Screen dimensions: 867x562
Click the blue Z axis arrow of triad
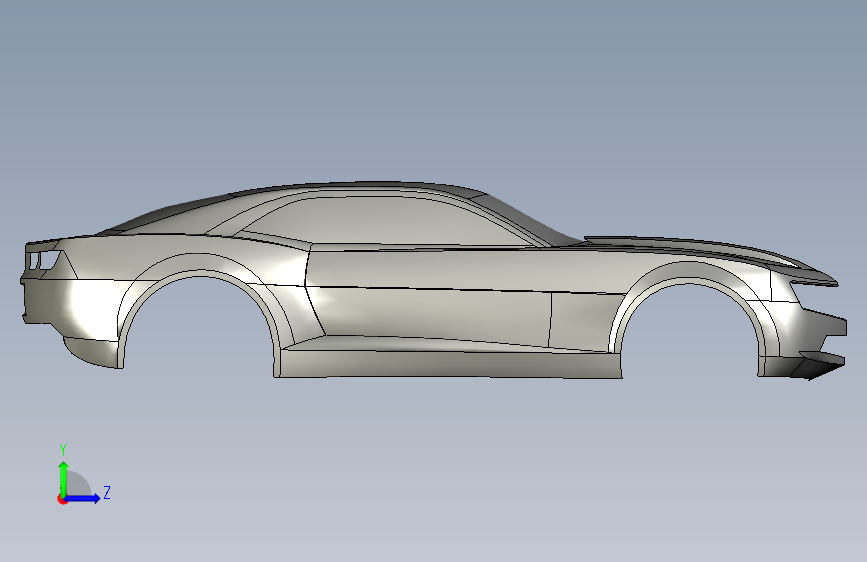(83, 498)
